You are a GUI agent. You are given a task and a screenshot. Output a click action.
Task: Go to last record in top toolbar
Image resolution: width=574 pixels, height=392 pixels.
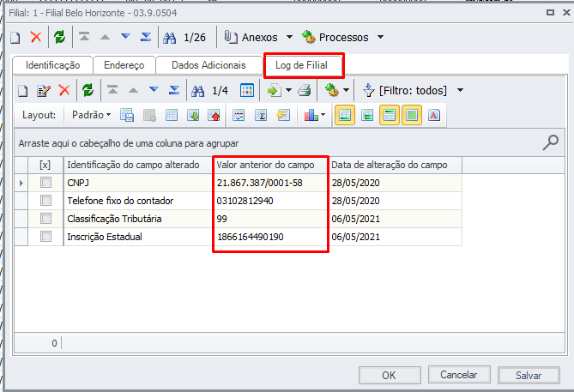click(146, 37)
